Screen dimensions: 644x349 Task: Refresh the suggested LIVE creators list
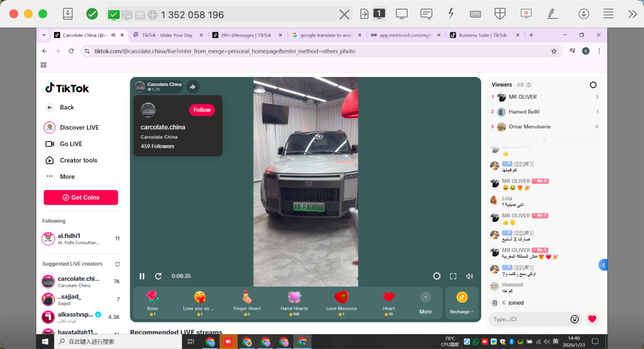pos(118,264)
